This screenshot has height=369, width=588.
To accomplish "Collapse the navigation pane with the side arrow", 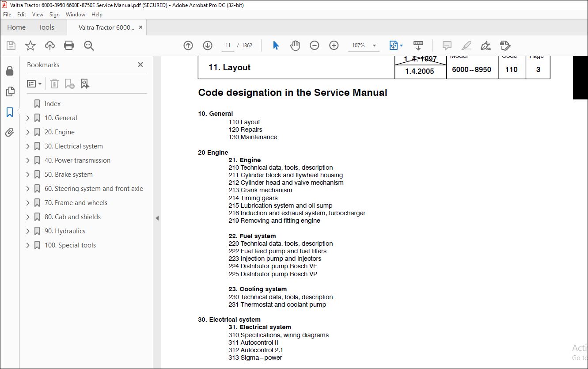I will [157, 218].
